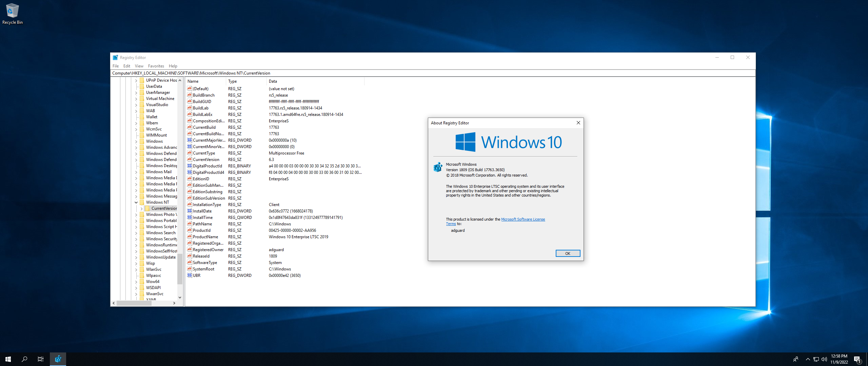868x366 pixels.
Task: Select the Wallet key folder icon
Action: tap(142, 117)
